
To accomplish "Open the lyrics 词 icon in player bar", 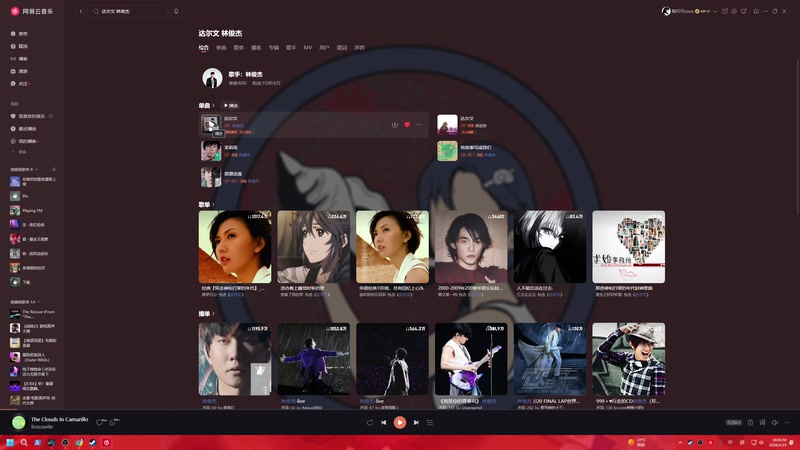I will click(x=762, y=422).
